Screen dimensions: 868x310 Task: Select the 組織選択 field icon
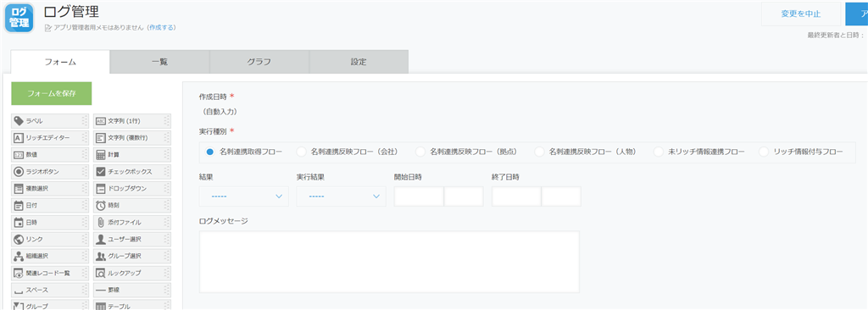19,256
